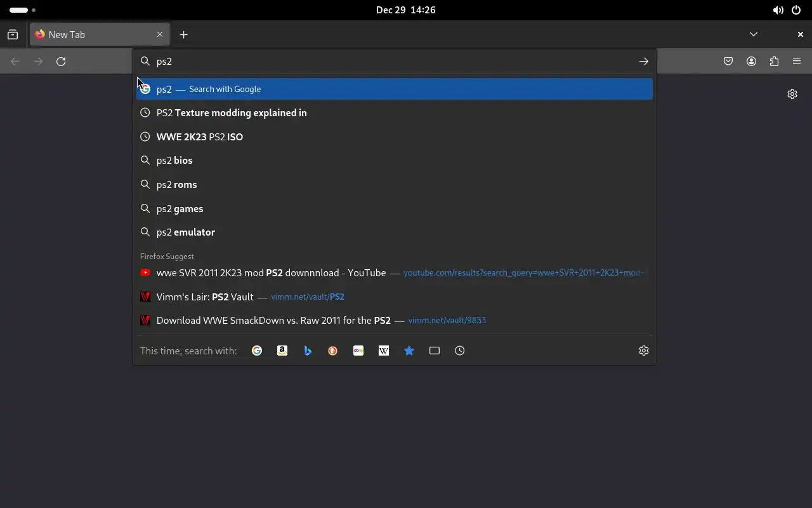Pick the "ps2 roms" search suggestion
The height and width of the screenshot is (508, 812).
pos(395,185)
